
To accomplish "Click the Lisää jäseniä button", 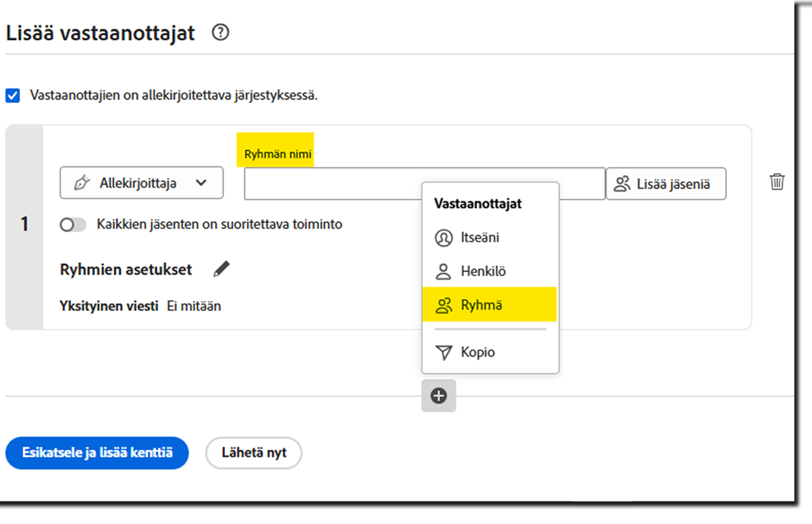I will [x=666, y=183].
